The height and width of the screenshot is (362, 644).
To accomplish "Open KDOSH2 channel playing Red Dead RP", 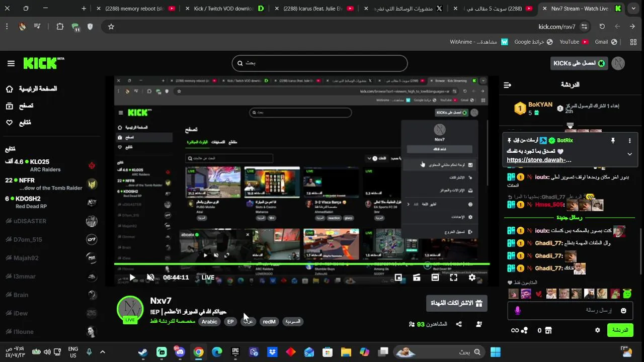I will tap(50, 202).
